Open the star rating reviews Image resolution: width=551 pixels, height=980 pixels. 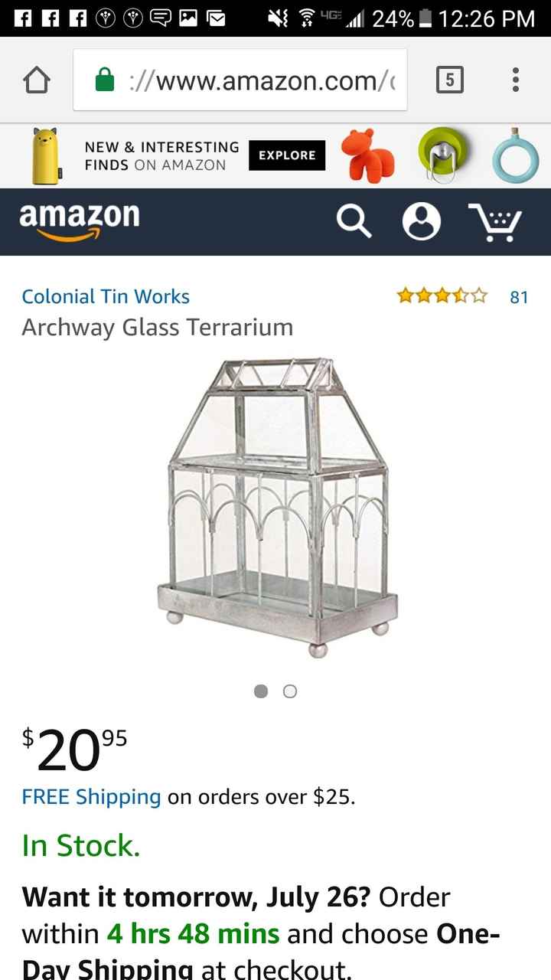442,296
